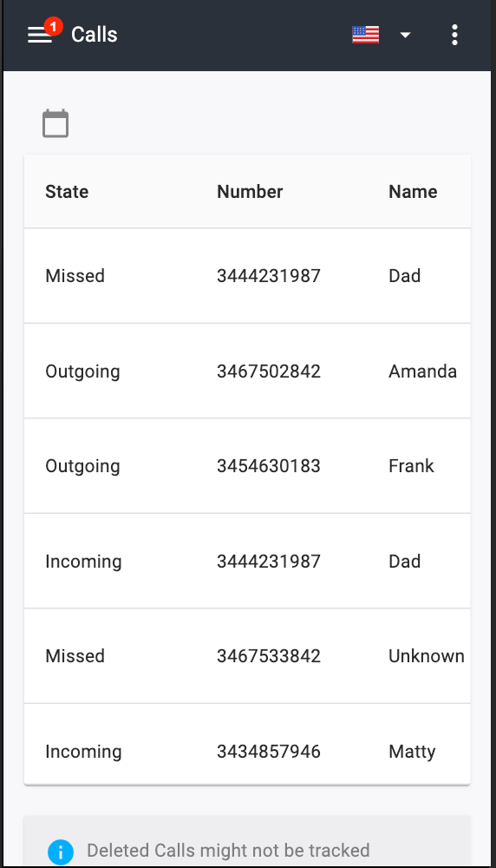The width and height of the screenshot is (496, 868).
Task: Open the three-dot more options menu
Action: pyautogui.click(x=454, y=35)
